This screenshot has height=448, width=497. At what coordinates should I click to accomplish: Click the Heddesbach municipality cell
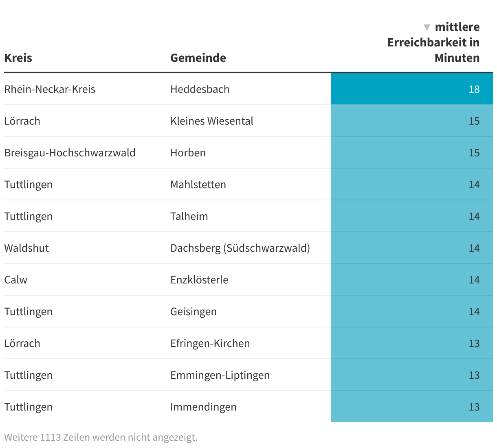(x=200, y=89)
